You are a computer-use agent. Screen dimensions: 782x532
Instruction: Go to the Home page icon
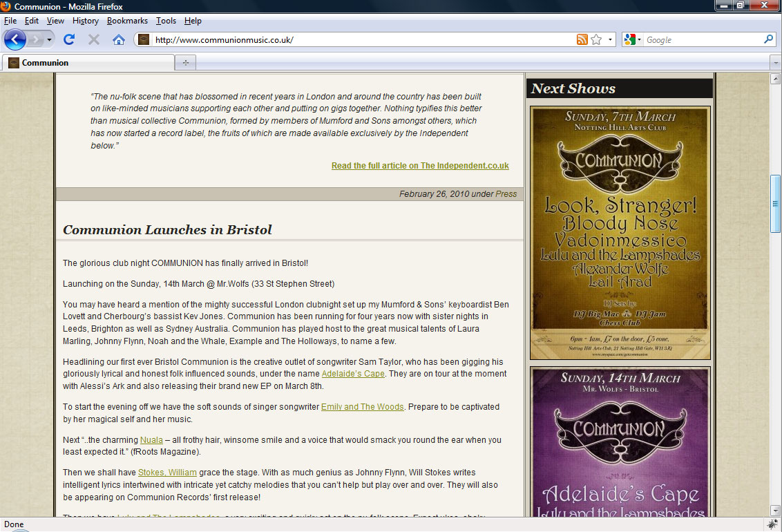point(119,39)
